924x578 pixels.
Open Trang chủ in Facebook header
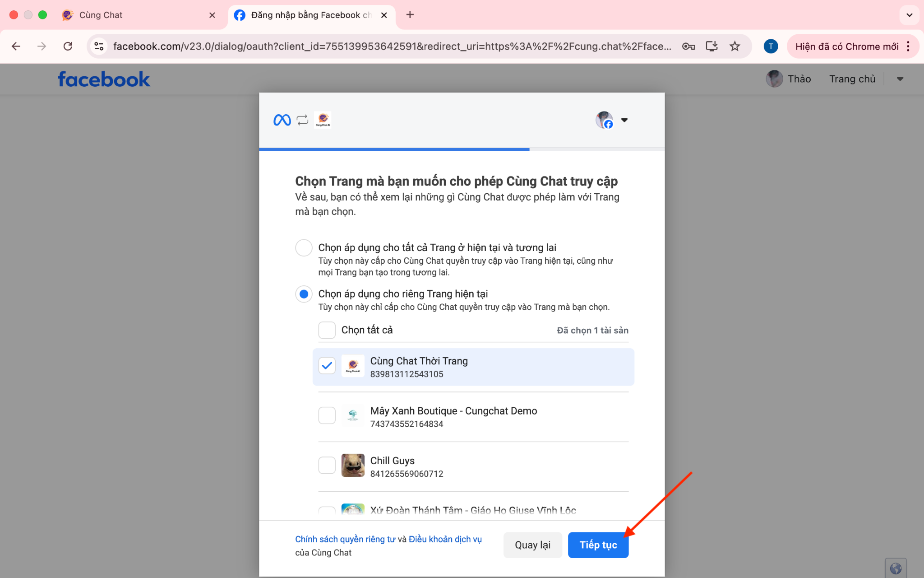coord(852,79)
